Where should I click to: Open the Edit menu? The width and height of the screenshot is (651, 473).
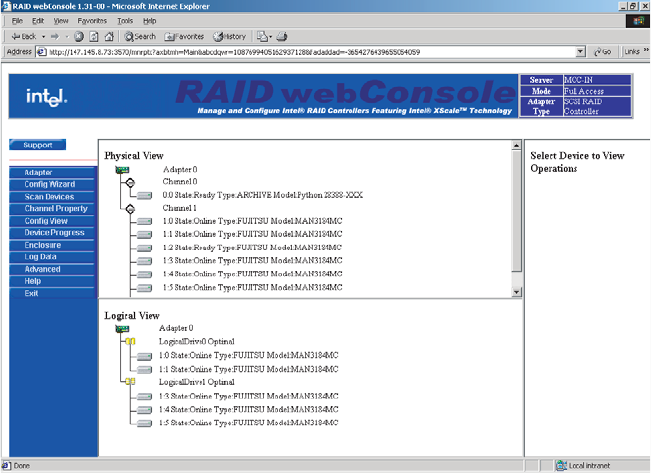(x=38, y=21)
